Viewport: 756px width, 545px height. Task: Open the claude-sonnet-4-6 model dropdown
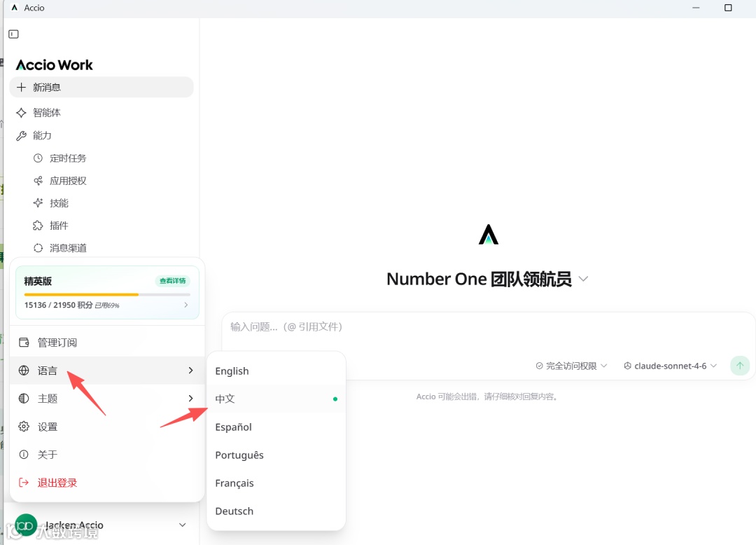click(670, 366)
